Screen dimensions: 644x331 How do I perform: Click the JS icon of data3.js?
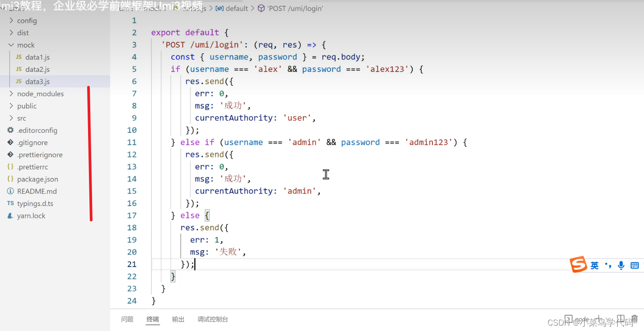coord(19,81)
